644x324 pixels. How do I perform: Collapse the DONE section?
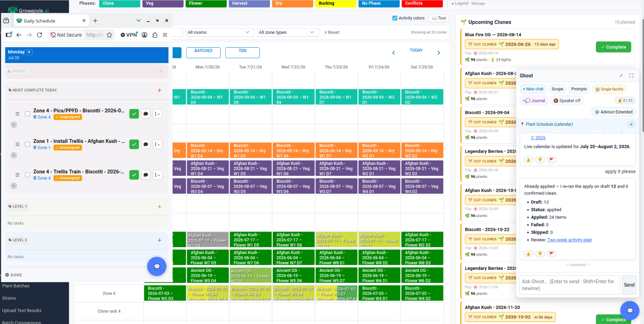tap(14, 275)
